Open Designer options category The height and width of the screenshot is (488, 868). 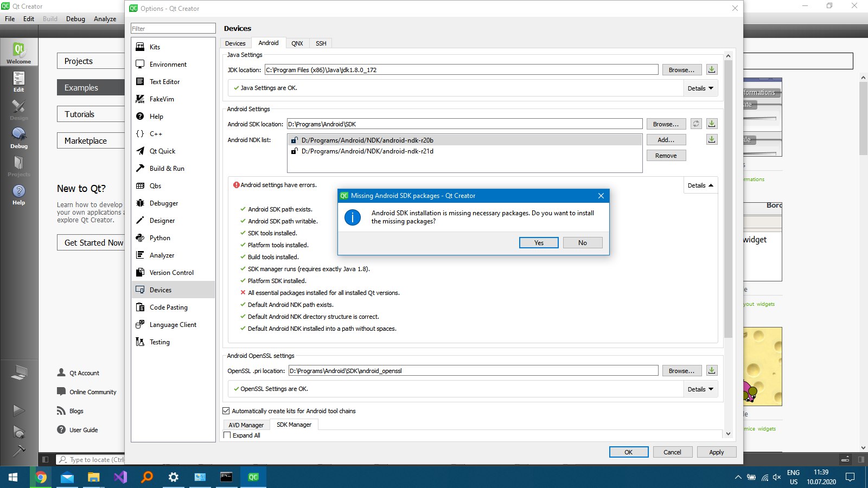tap(173, 221)
